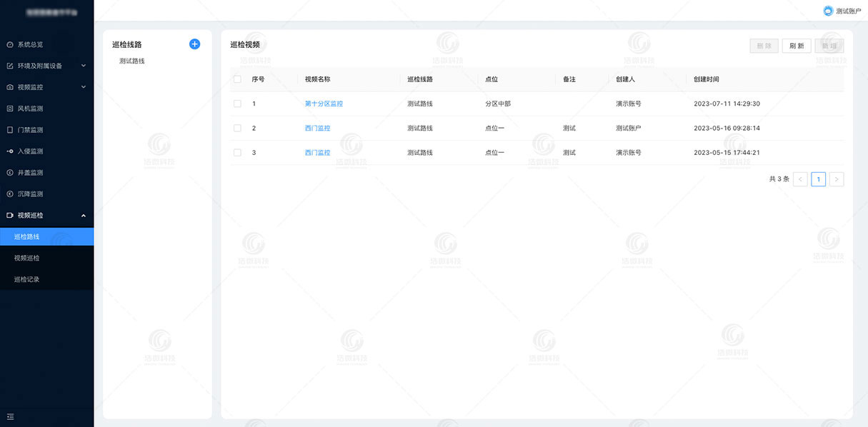Image resolution: width=868 pixels, height=427 pixels.
Task: Click the sidebar collapse icon at bottom left
Action: click(10, 416)
